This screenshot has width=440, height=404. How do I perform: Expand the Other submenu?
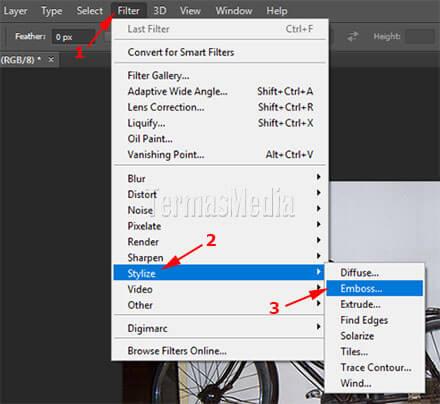[218, 305]
